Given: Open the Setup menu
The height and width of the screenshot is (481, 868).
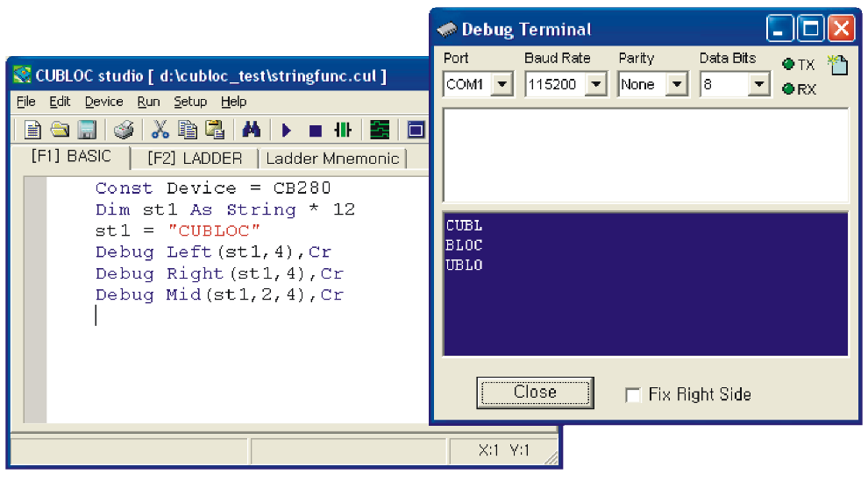Looking at the screenshot, I should click(189, 102).
